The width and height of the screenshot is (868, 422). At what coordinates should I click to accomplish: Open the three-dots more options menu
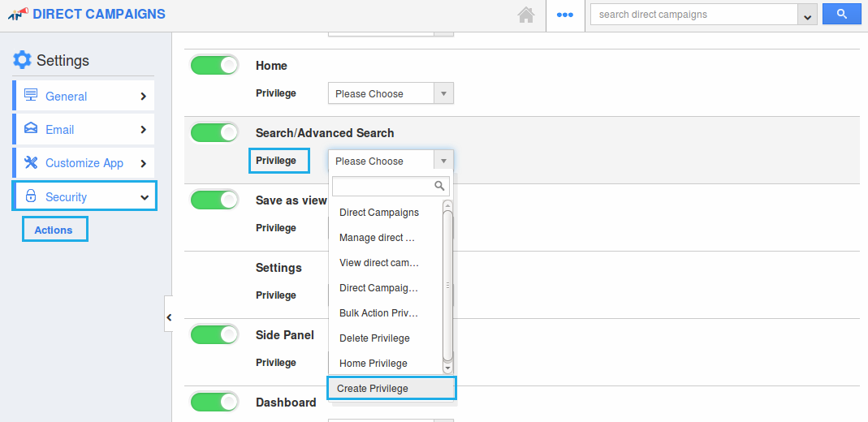565,15
